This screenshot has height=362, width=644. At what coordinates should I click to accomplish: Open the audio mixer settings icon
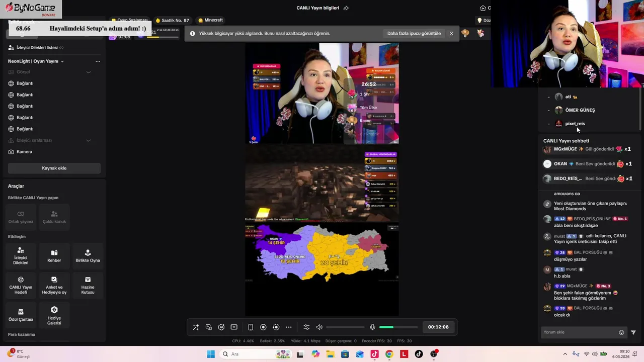click(x=306, y=327)
